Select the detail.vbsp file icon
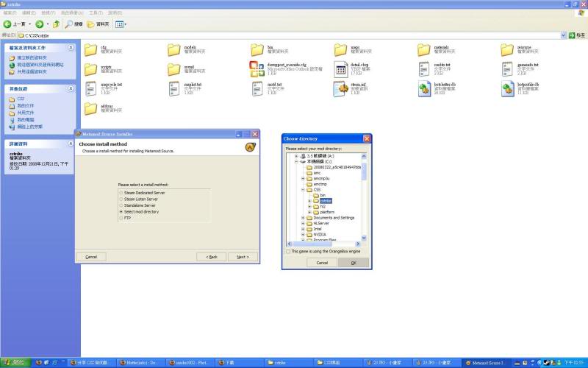Viewport: 588px width, 368px height. pos(340,69)
